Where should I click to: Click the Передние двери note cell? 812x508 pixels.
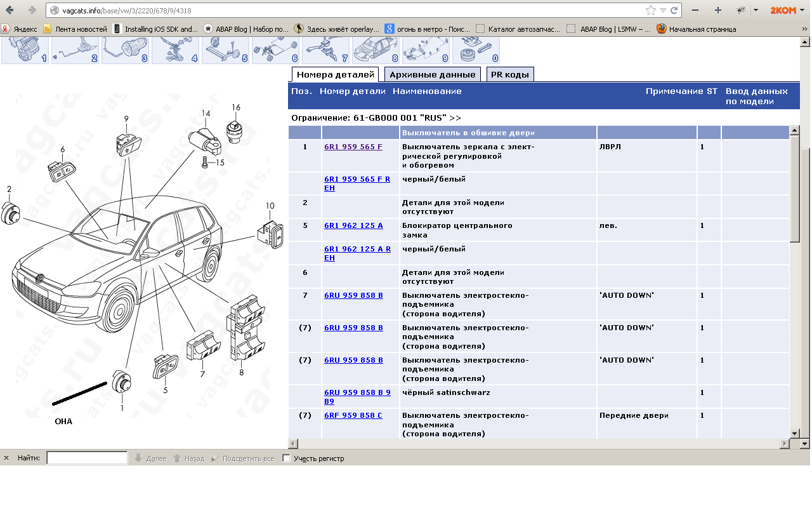tap(647, 424)
